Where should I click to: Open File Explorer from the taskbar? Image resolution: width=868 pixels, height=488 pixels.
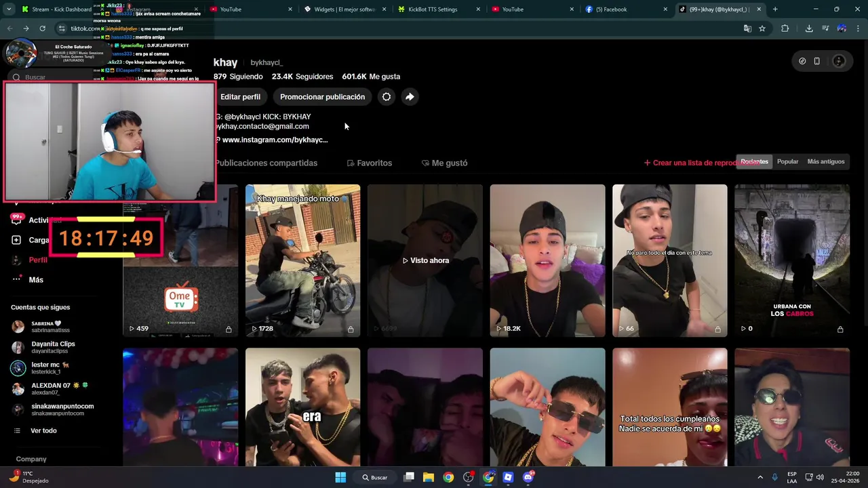(x=429, y=477)
